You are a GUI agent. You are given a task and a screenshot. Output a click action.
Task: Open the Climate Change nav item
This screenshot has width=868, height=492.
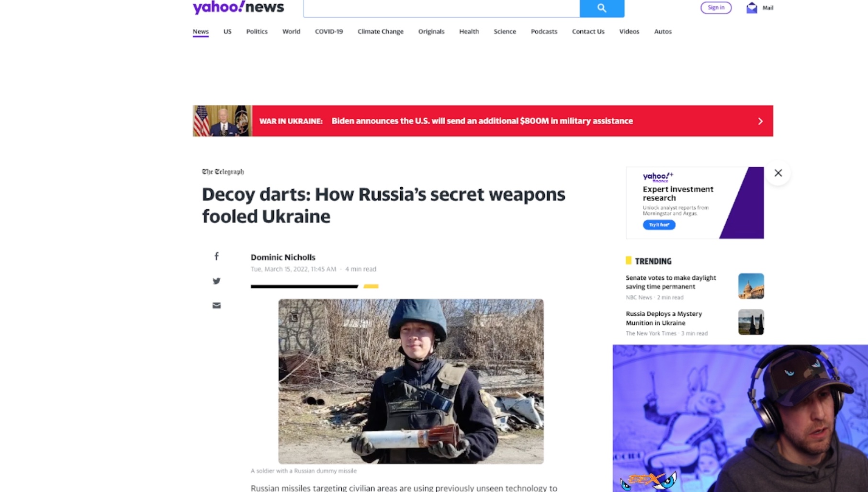tap(380, 32)
